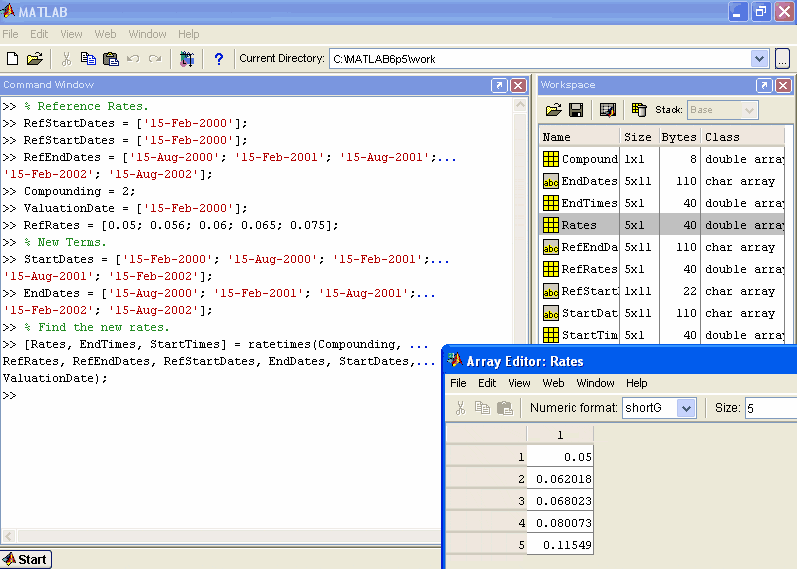Click the MATLAB Start button

pyautogui.click(x=26, y=559)
